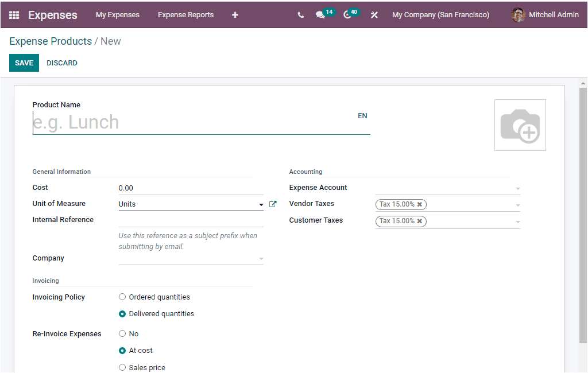Open the apps grid menu

(11, 14)
